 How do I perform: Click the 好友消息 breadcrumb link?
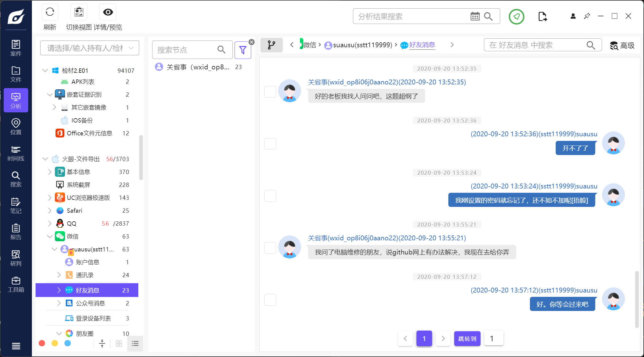click(422, 45)
